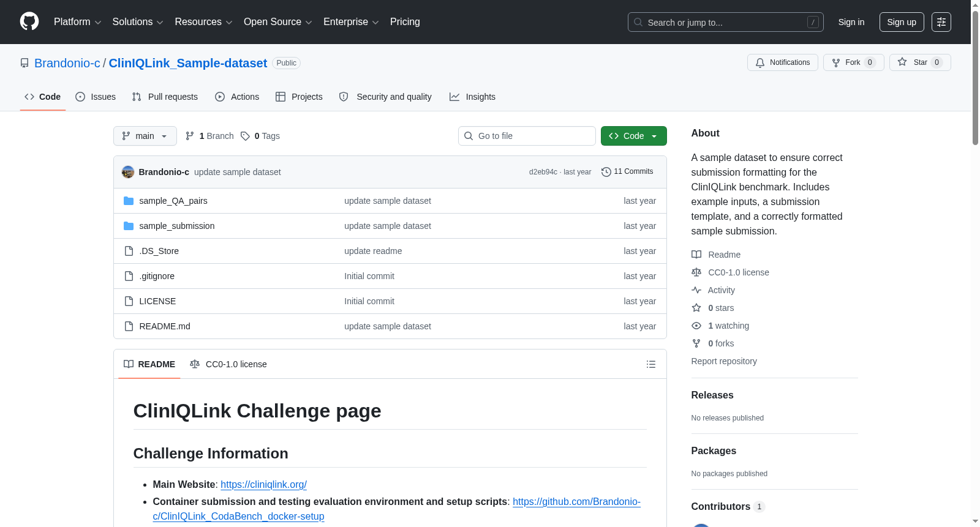Click the search magnifier icon in the header
Screen dimensions: 980x527
638,22
